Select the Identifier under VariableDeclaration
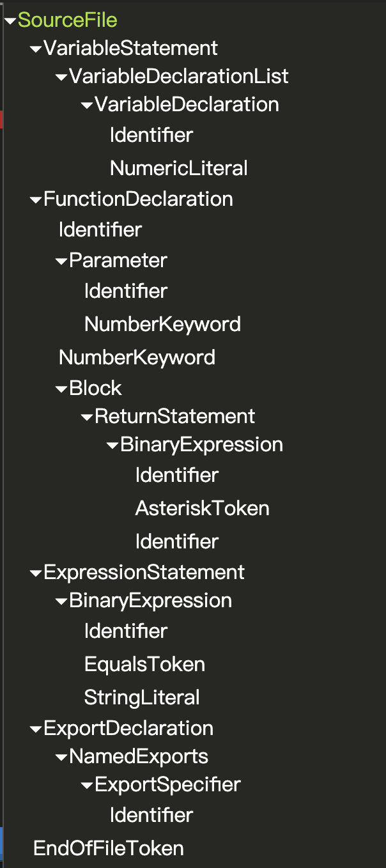Viewport: 386px width, 868px height. 151,135
